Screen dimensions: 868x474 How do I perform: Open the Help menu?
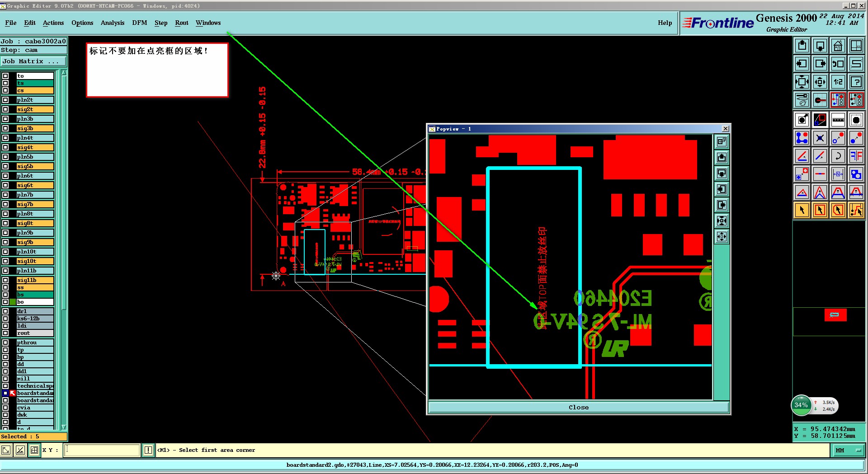tap(665, 23)
